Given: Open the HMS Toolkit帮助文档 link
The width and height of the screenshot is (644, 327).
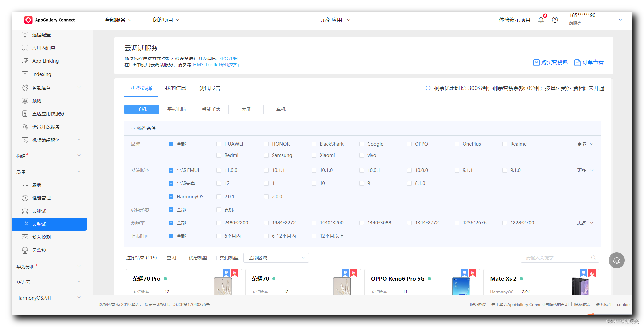Looking at the screenshot, I should pos(216,65).
